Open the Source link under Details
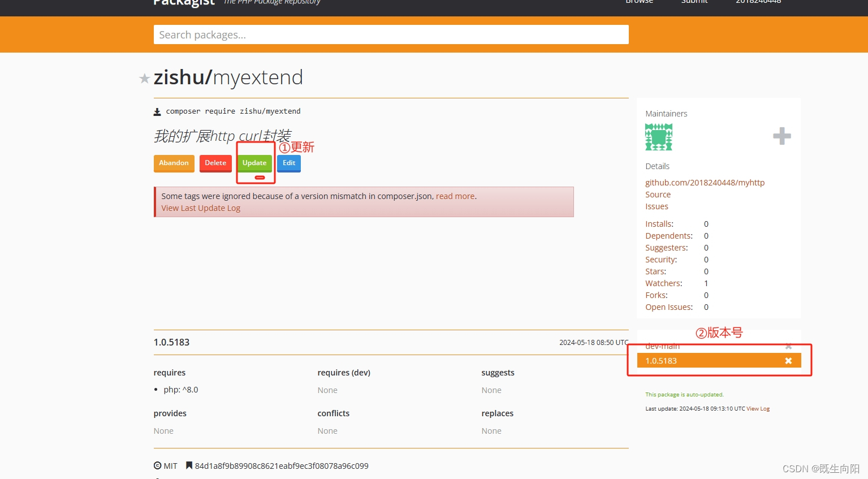 pos(658,195)
